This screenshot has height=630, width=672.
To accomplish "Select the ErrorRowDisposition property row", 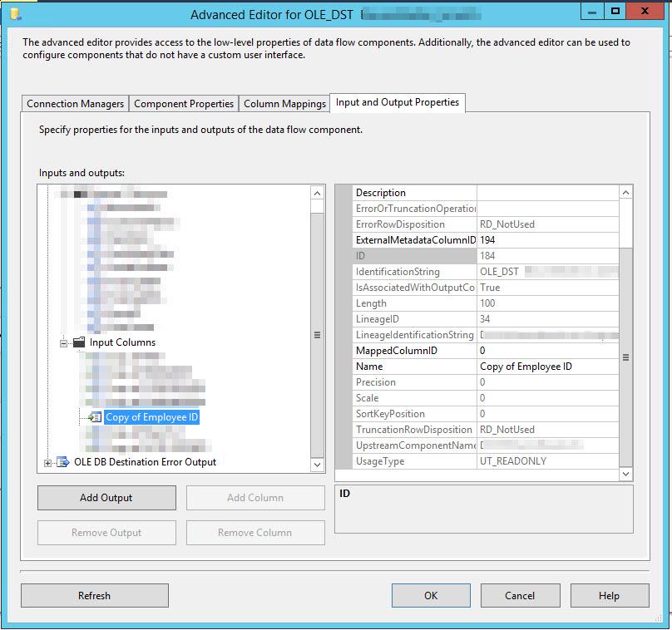I will (x=486, y=224).
